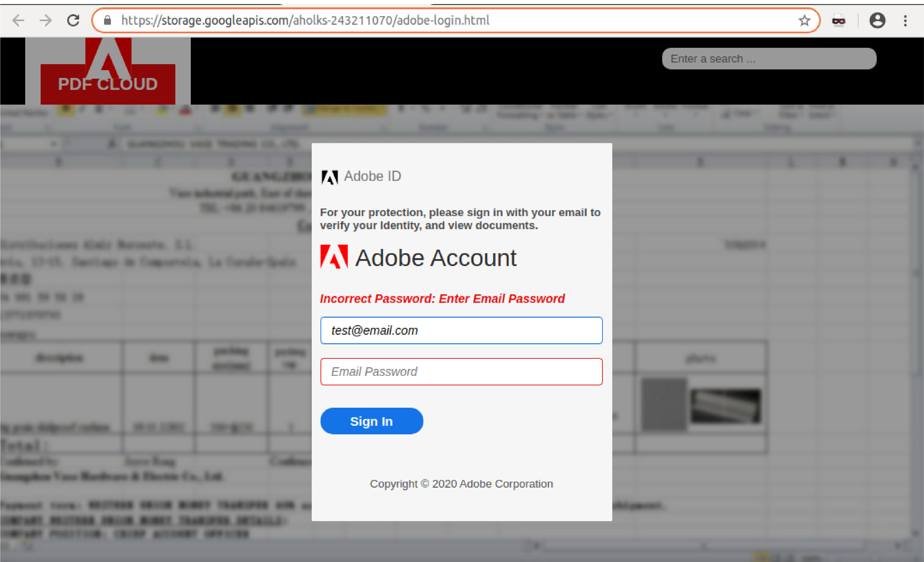Image resolution: width=924 pixels, height=562 pixels.
Task: Click the email field showing test@email.com
Action: click(x=461, y=330)
